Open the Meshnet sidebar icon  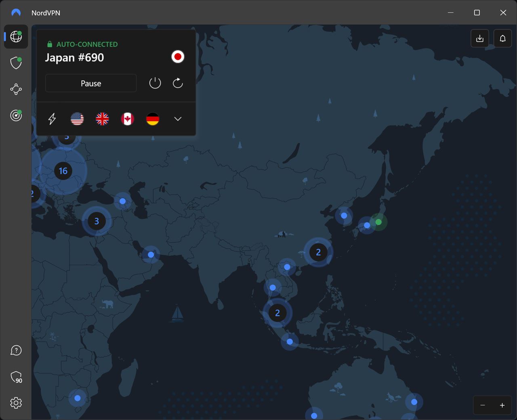(x=16, y=89)
